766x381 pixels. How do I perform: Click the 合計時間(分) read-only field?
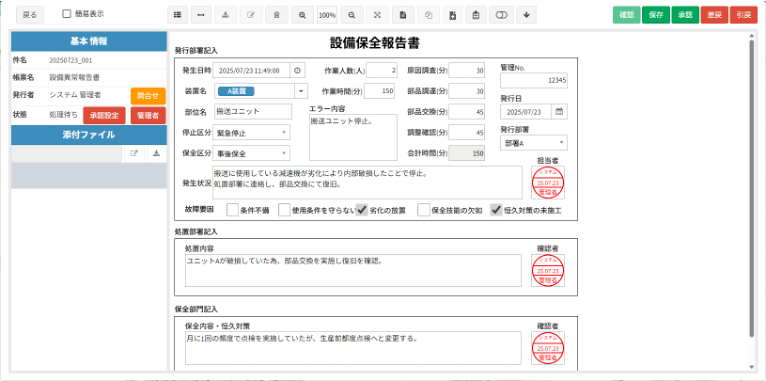tap(467, 153)
